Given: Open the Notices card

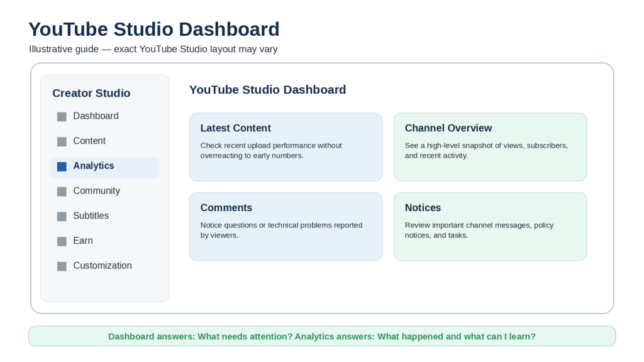Looking at the screenshot, I should point(491,226).
